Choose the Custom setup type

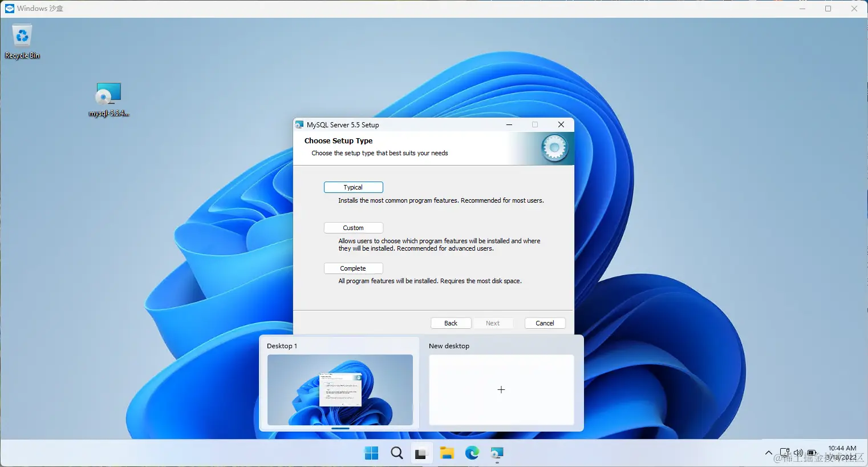[353, 228]
